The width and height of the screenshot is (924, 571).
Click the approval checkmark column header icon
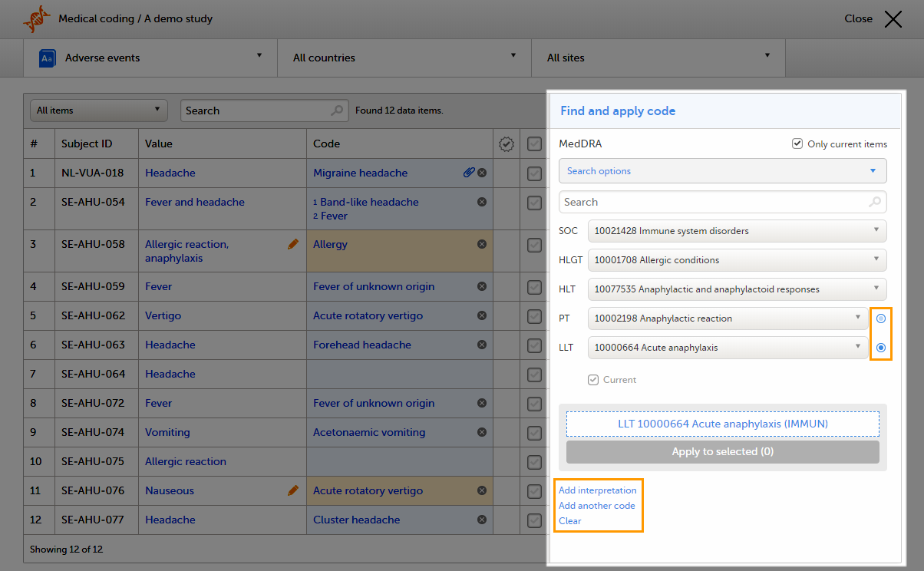[x=506, y=144]
